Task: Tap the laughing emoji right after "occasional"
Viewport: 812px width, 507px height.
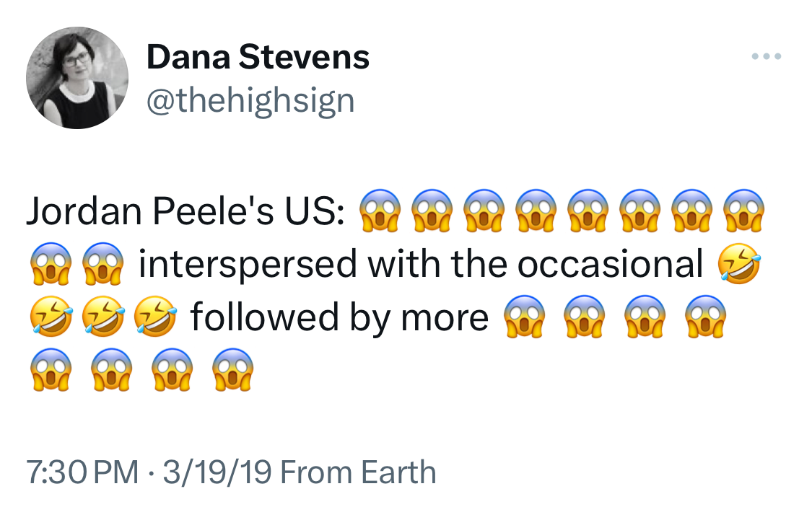Action: coord(739,264)
